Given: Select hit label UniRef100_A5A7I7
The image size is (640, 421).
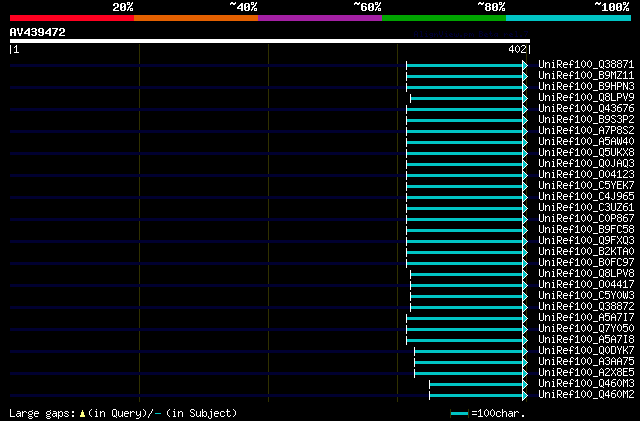Looking at the screenshot, I should pyautogui.click(x=586, y=318).
